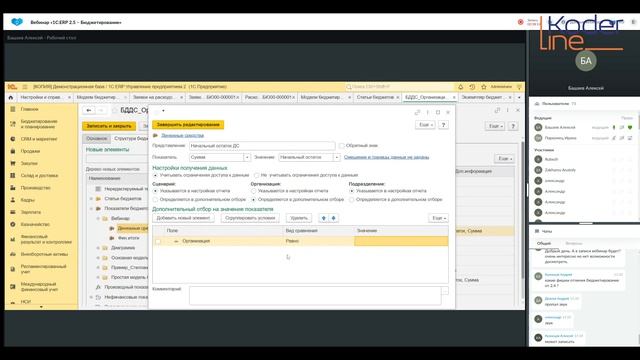Viewport: 640px width, 360px height.
Task: Tick the Обратный знак checkbox
Action: click(x=341, y=146)
